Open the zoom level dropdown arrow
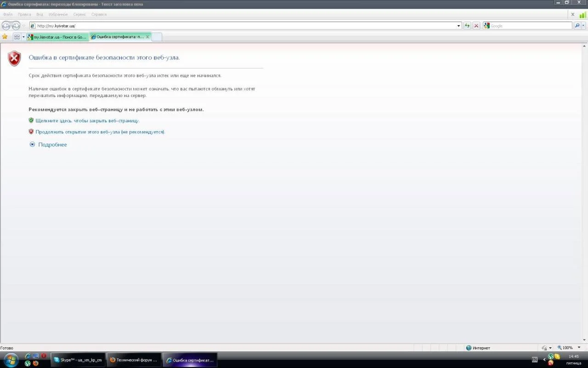 pyautogui.click(x=579, y=348)
